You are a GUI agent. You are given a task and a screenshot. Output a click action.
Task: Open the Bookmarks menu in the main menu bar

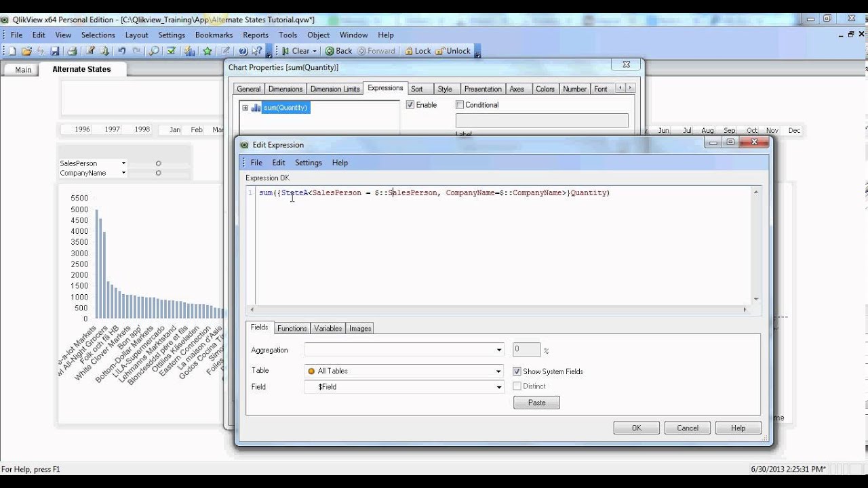(214, 35)
